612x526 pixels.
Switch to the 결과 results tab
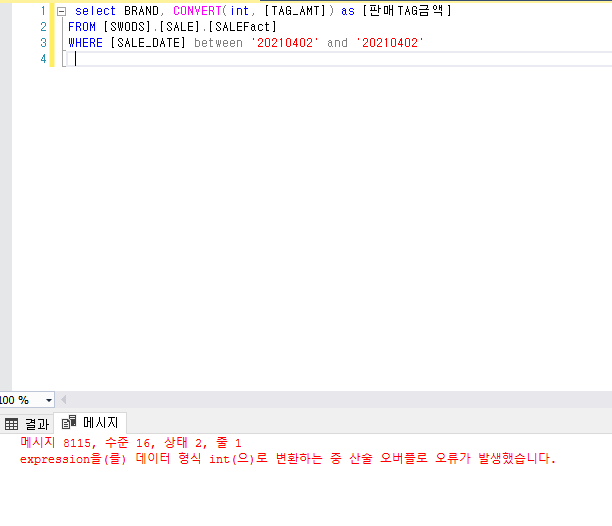click(x=27, y=424)
